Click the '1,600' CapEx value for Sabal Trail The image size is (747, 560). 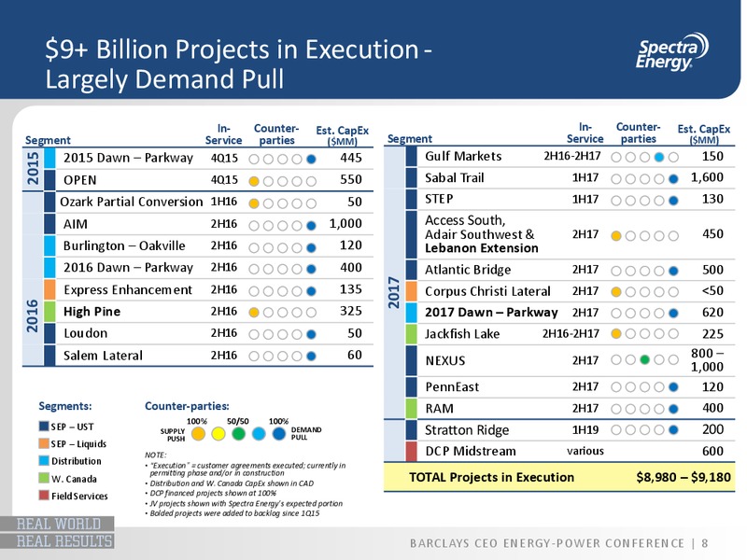tap(707, 177)
